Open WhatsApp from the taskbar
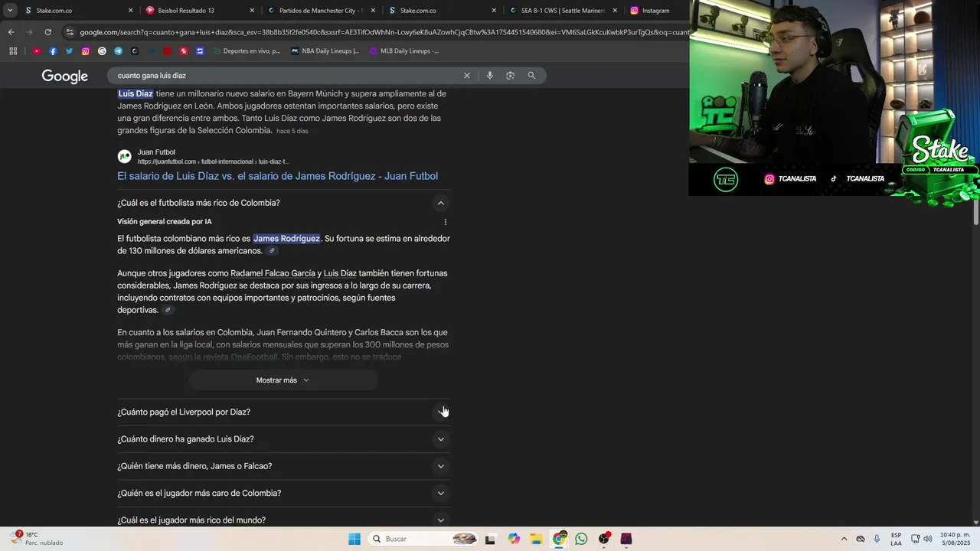This screenshot has width=980, height=551. [581, 539]
